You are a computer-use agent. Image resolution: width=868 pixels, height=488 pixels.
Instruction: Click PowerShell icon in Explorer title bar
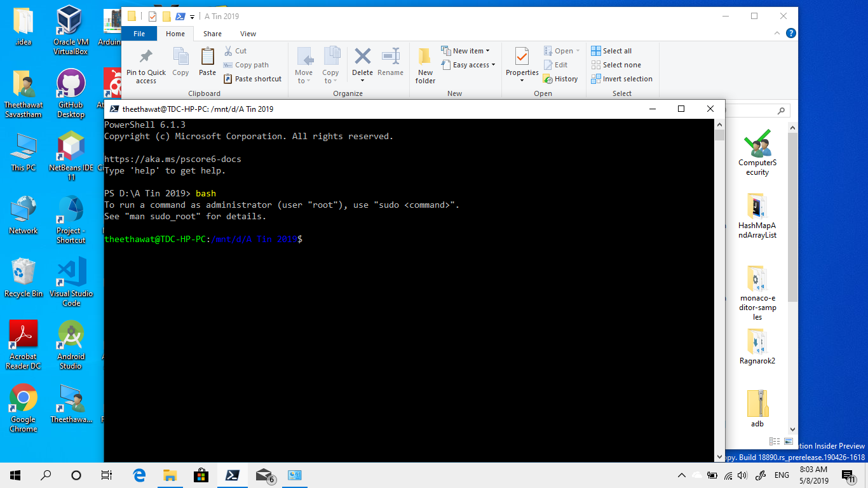pos(180,17)
